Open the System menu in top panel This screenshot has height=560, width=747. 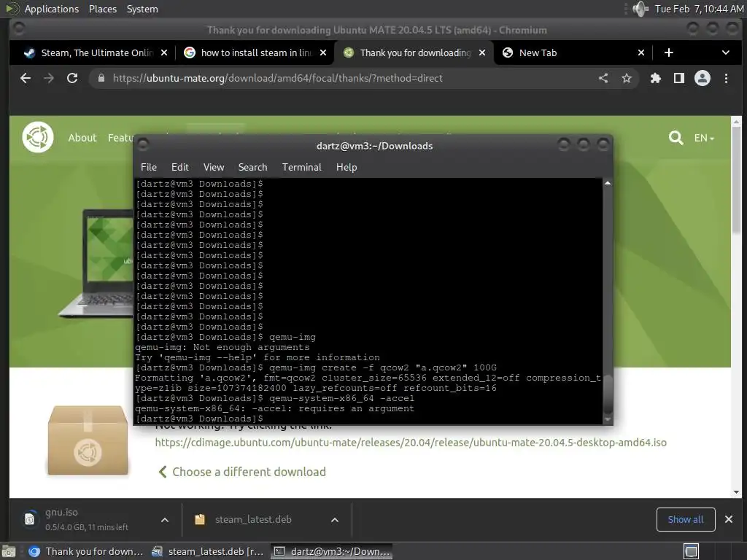[142, 9]
